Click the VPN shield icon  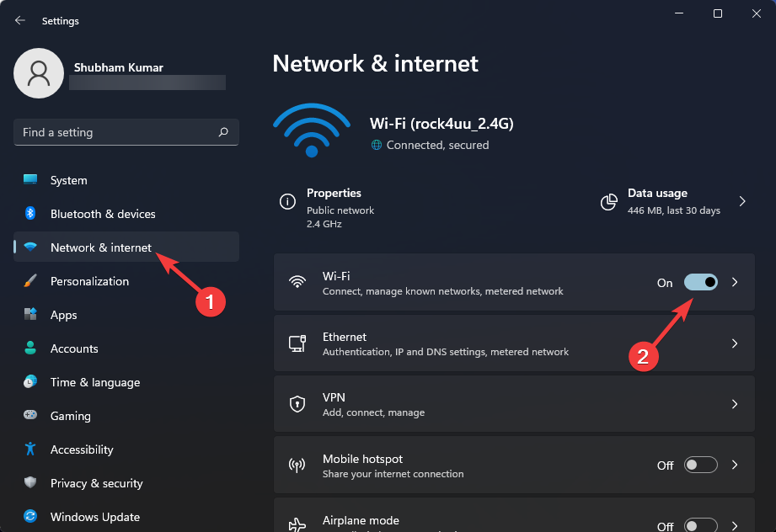click(x=297, y=403)
